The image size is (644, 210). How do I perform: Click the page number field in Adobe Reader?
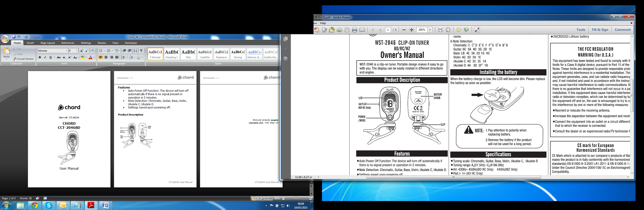(x=388, y=30)
